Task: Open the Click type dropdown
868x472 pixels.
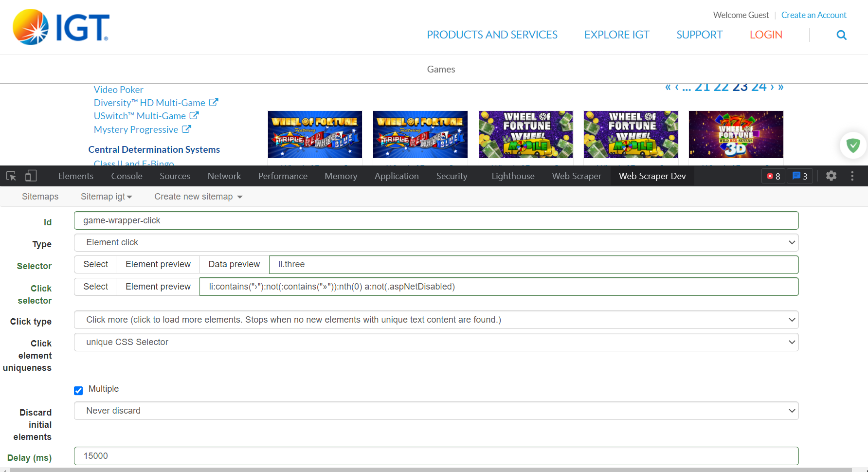Action: pyautogui.click(x=436, y=320)
